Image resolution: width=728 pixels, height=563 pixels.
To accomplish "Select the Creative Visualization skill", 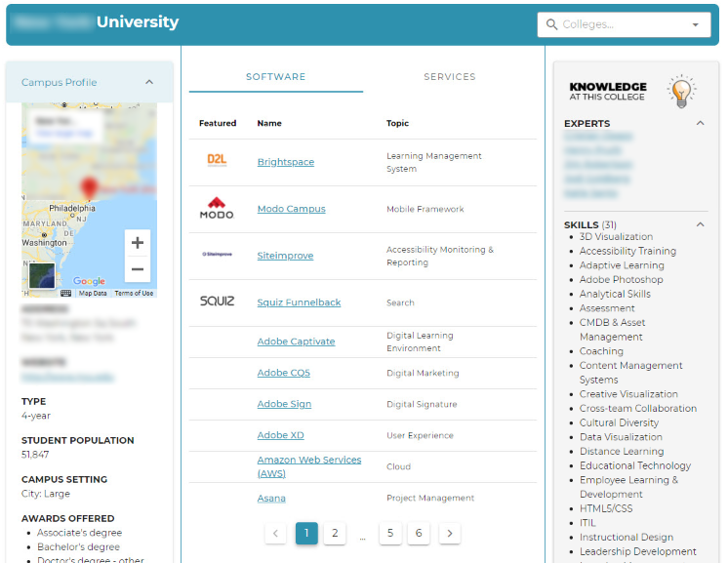I will [x=628, y=394].
